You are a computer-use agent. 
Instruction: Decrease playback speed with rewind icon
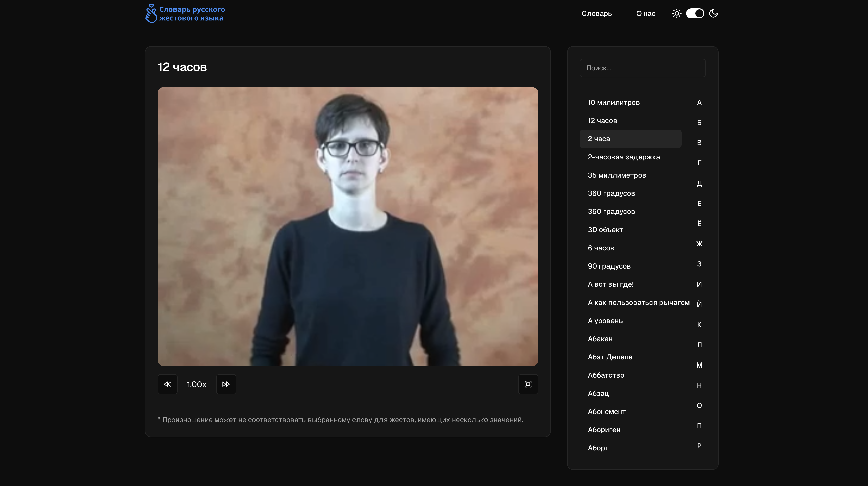click(x=167, y=384)
